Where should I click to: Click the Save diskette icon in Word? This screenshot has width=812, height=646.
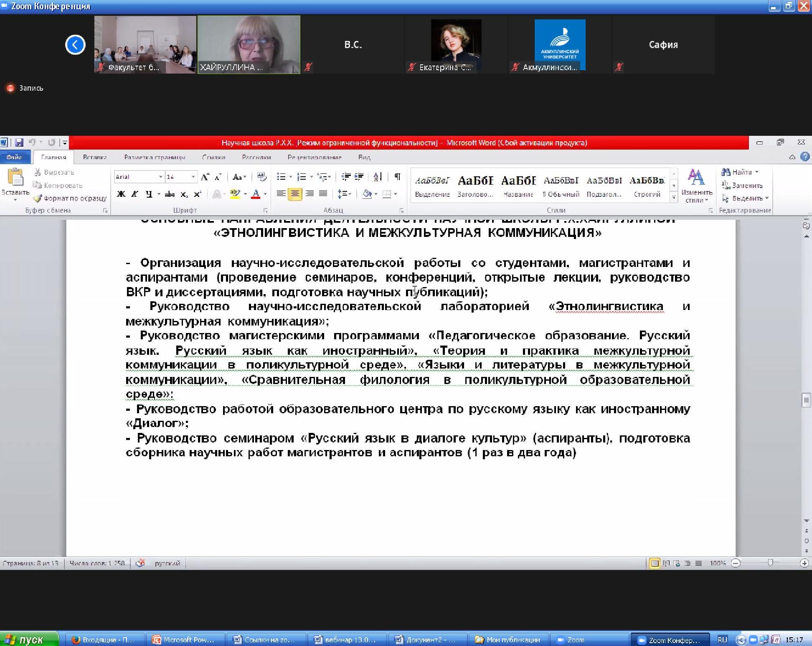(x=19, y=142)
